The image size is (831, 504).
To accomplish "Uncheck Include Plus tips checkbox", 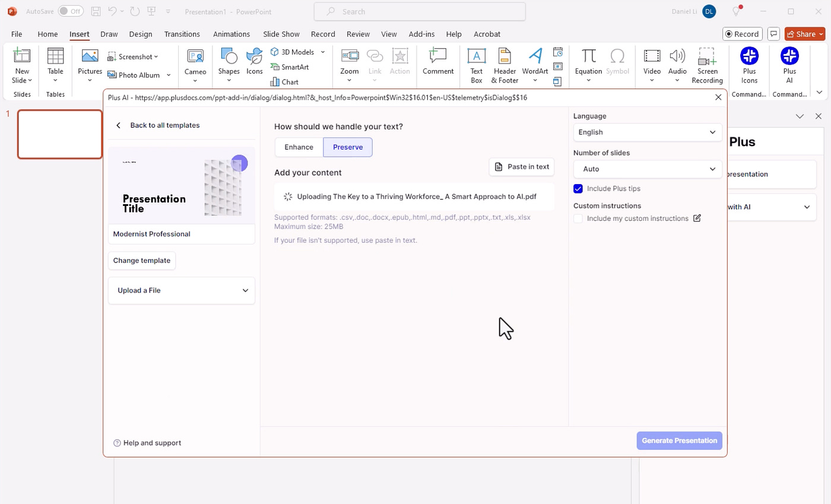I will [578, 189].
